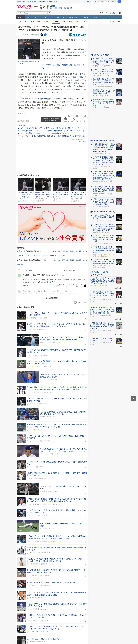This screenshot has height=644, width=138.
Task: Share the article on X (Twitter)
Action: tap(42, 35)
